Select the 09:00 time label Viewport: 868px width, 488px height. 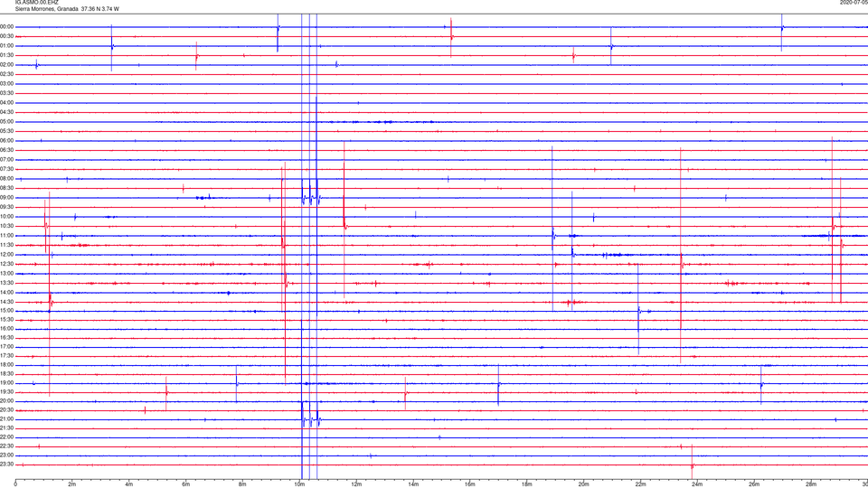tap(7, 198)
